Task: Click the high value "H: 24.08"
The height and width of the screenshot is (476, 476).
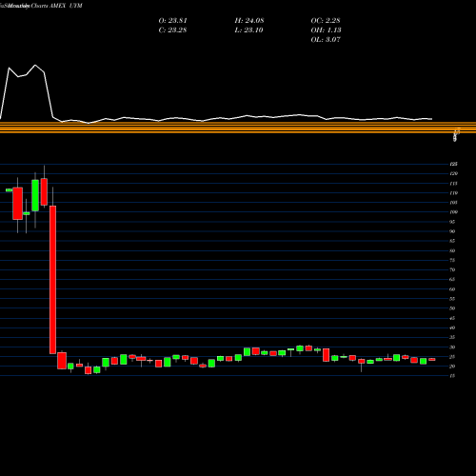Action: 249,21
